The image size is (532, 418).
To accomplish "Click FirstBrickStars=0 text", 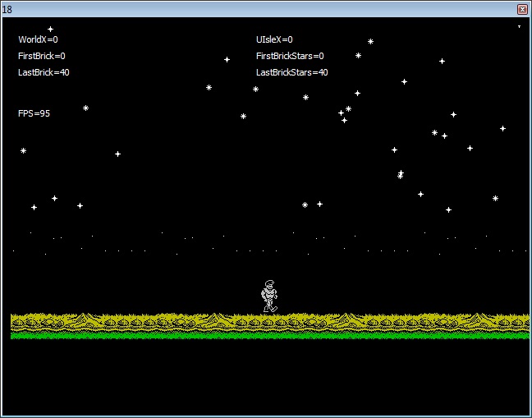I will click(x=290, y=56).
